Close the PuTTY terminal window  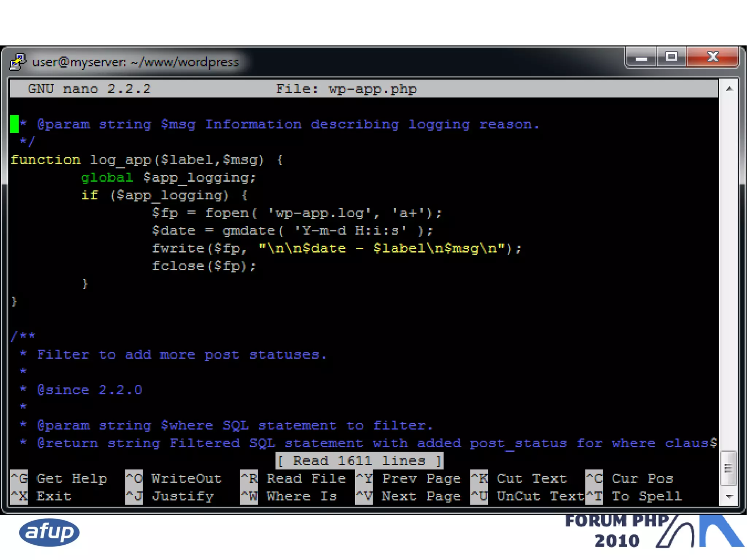tap(712, 57)
